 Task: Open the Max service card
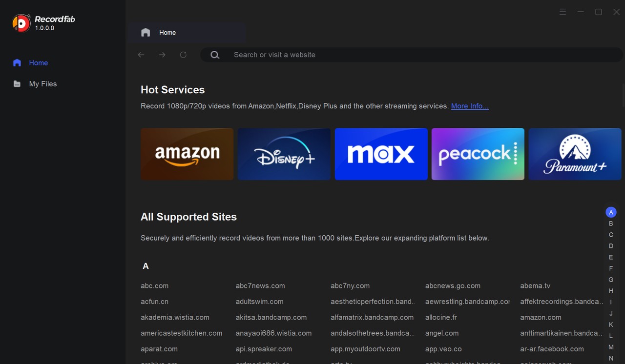coord(381,154)
